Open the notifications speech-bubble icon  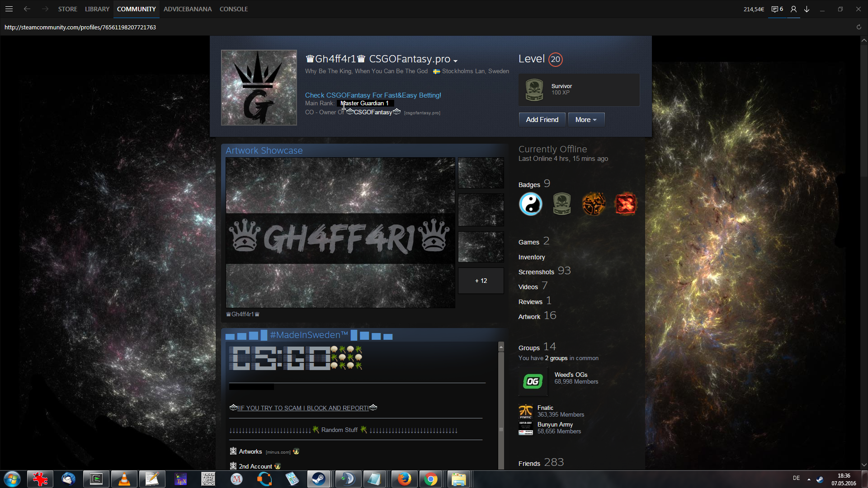774,9
